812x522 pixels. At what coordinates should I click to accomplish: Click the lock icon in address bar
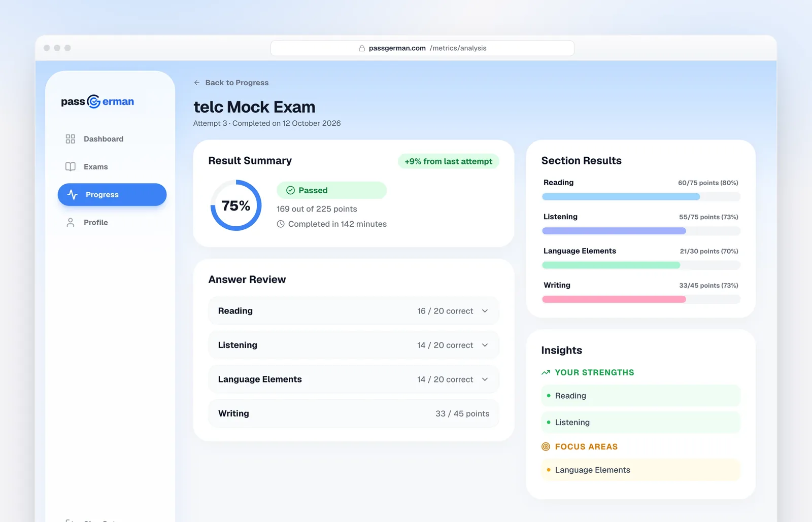[362, 48]
